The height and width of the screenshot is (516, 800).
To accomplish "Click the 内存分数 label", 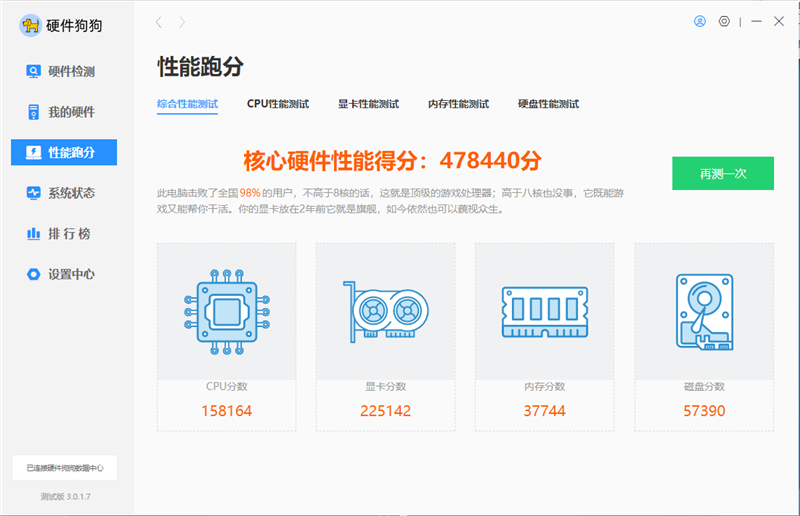I will [545, 387].
